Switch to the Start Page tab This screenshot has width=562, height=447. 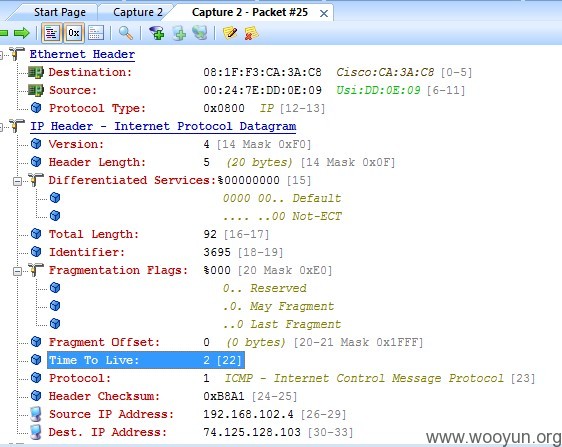(60, 13)
